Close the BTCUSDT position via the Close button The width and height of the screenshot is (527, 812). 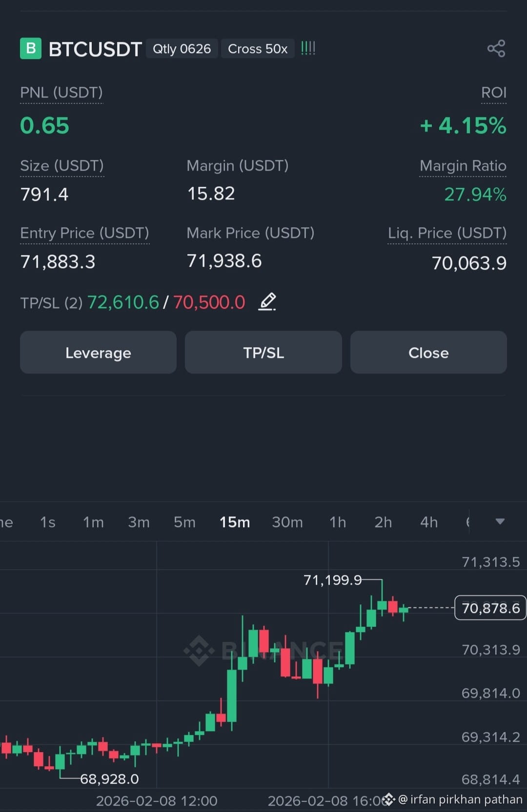428,353
